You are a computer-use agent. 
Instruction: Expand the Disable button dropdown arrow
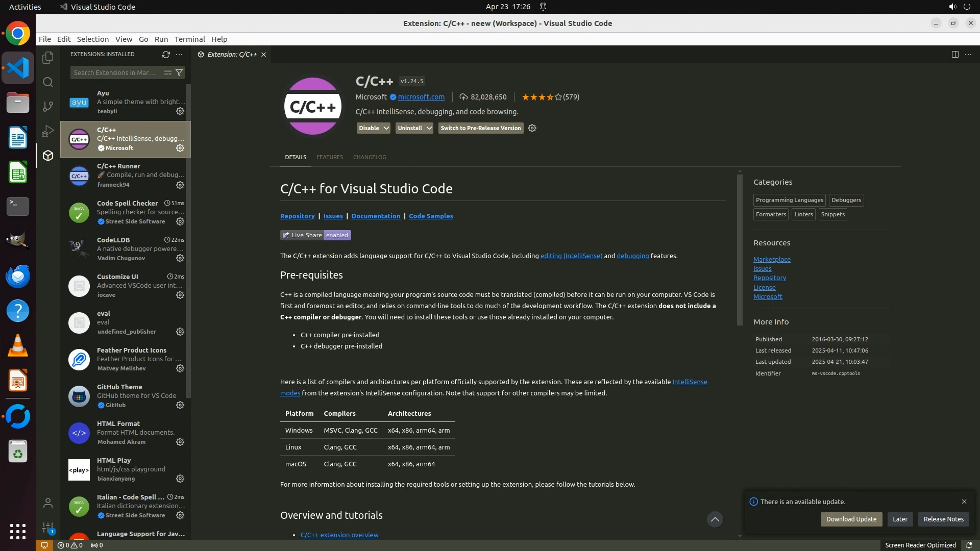pos(386,128)
